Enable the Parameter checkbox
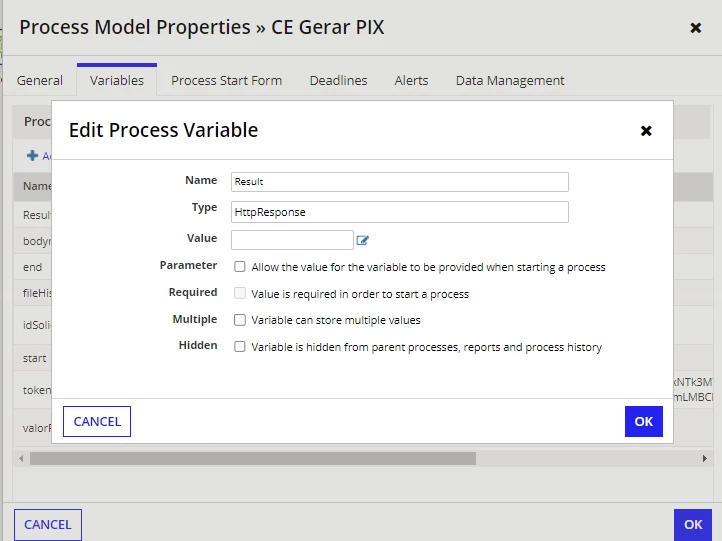 pos(240,267)
